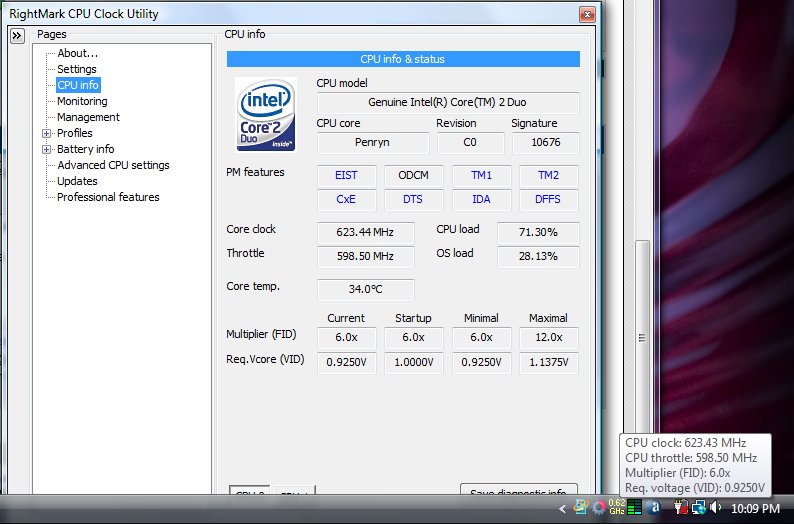The height and width of the screenshot is (524, 794).
Task: Expand the Battery info tree node
Action: [47, 149]
